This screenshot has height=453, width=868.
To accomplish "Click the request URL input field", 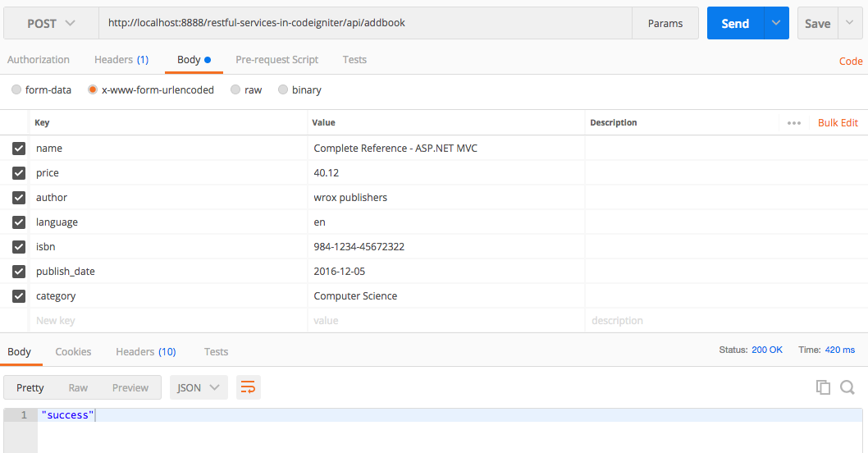I will (x=365, y=24).
